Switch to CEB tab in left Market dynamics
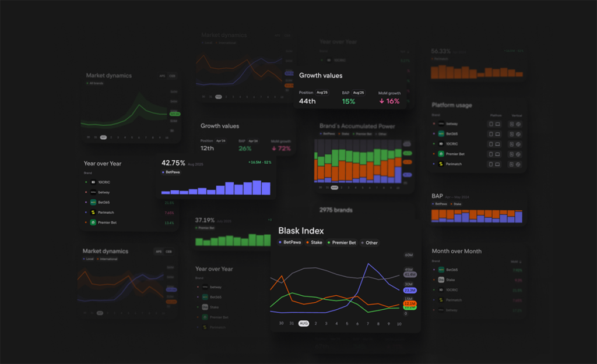The width and height of the screenshot is (597, 364). [172, 76]
